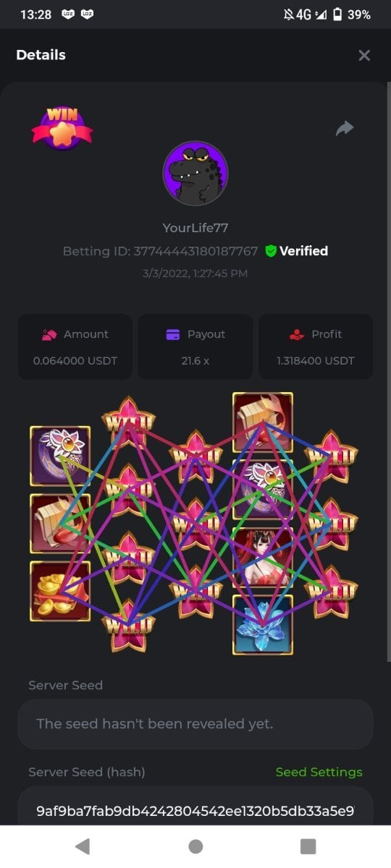Tap the white flower symbol in first reel
The image size is (391, 868).
(x=60, y=456)
